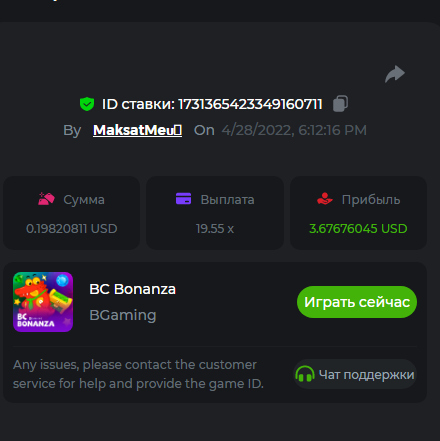Select the bet ID number text
440x441 pixels.
pos(250,104)
